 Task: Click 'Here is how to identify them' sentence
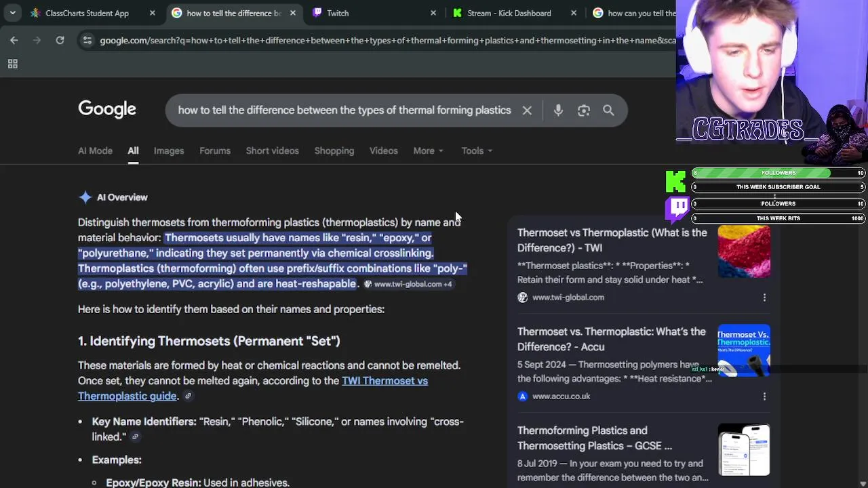click(231, 309)
